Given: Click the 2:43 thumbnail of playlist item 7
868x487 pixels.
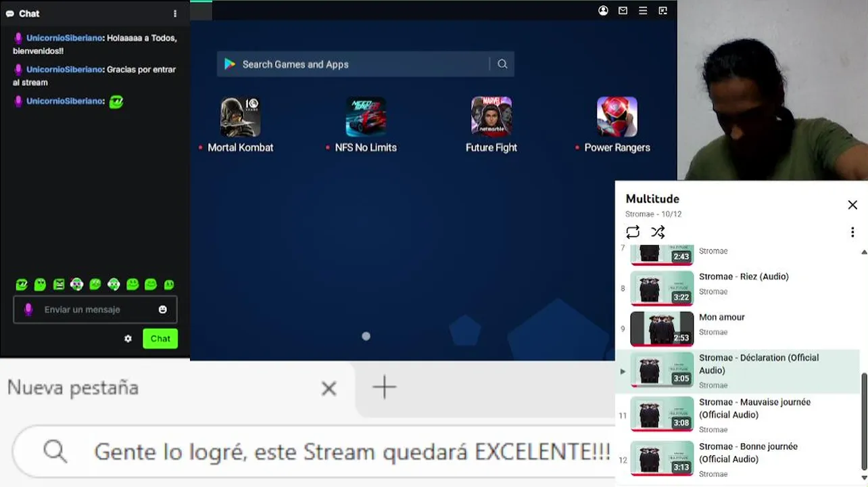Looking at the screenshot, I should [x=662, y=255].
